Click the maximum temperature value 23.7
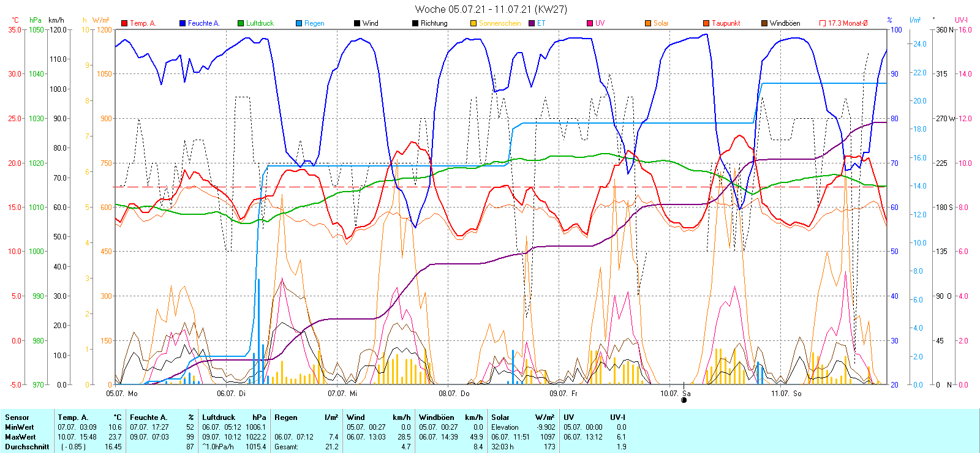 coord(115,437)
